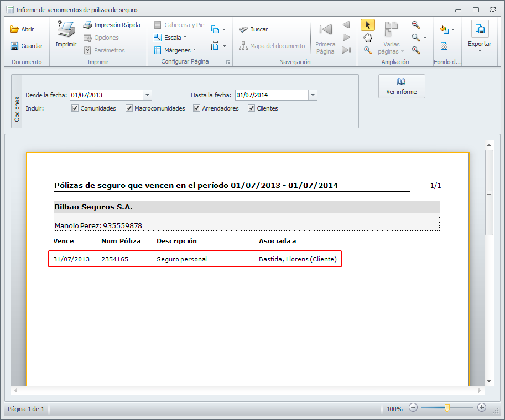Open the Exportar dropdown
Viewport: 505px width, 420px height.
point(480,36)
